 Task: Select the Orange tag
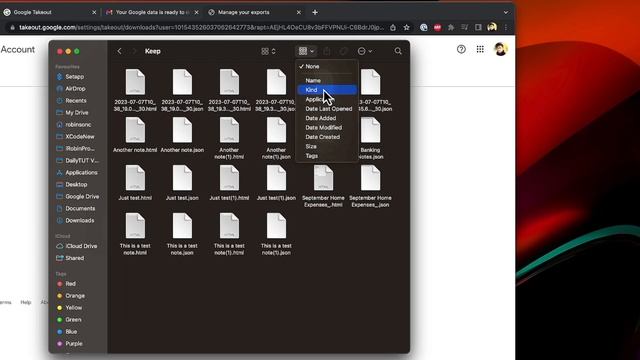coord(75,296)
